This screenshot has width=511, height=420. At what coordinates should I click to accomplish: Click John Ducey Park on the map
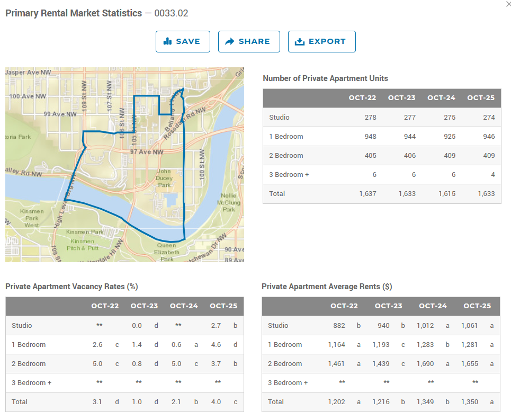(164, 178)
